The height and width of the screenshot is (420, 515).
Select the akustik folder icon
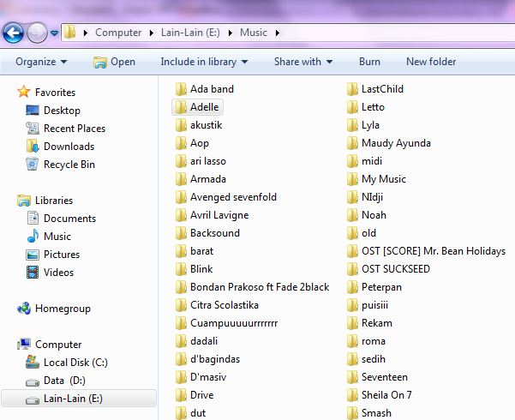coord(181,125)
